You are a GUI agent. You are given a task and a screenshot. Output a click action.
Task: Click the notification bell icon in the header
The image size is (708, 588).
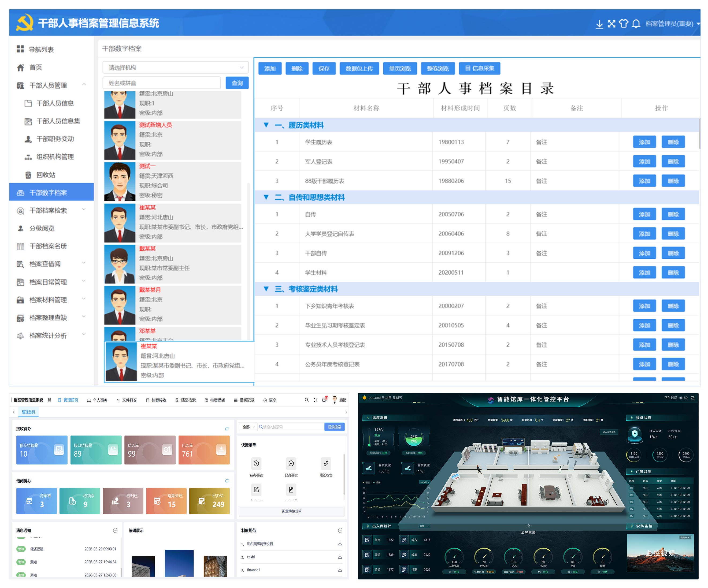(x=636, y=24)
